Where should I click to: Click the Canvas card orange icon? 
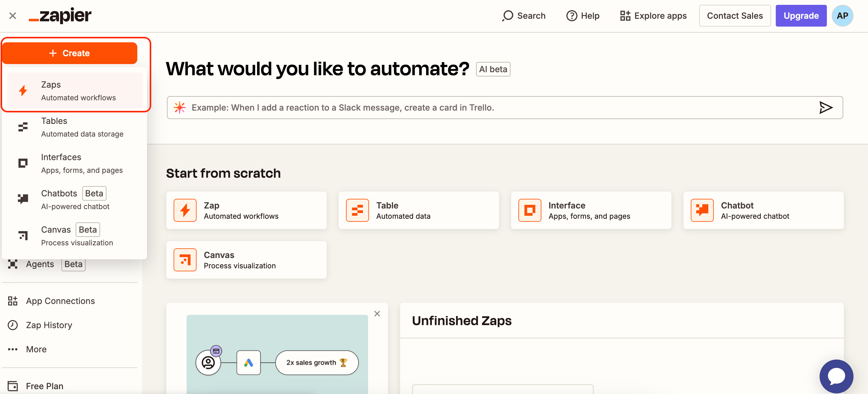tap(185, 260)
